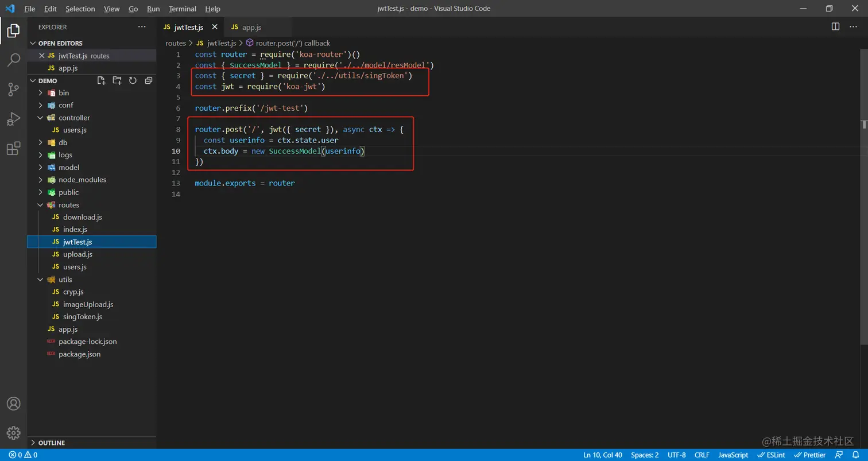Click the New Folder icon in DEMO header
Screen dimensions: 868x461
117,80
